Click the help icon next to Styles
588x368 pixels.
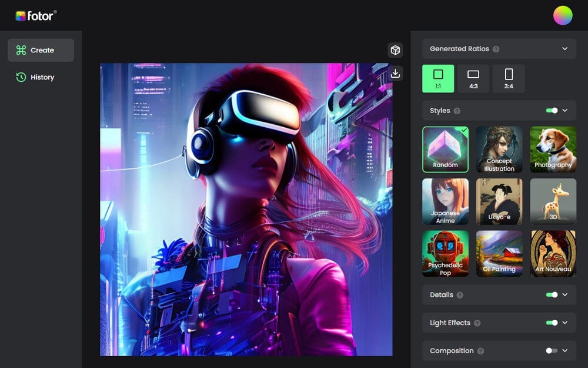[456, 111]
